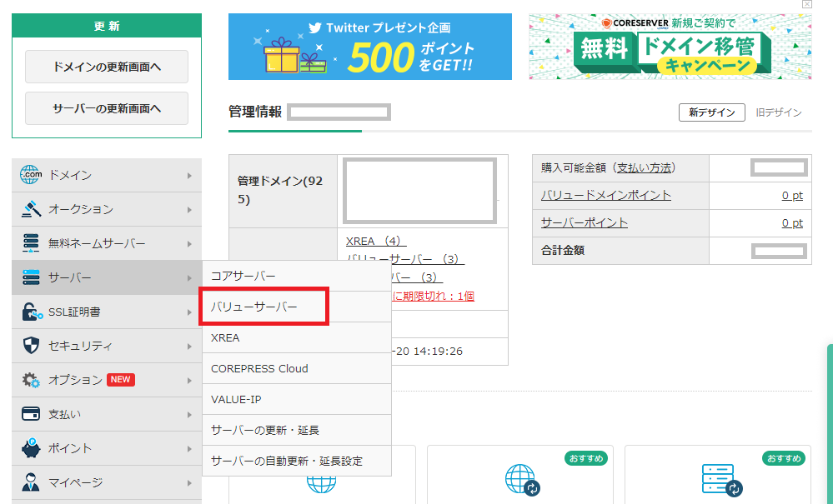833x504 pixels.
Task: Open the マイページ sidebar item
Action: 107,483
